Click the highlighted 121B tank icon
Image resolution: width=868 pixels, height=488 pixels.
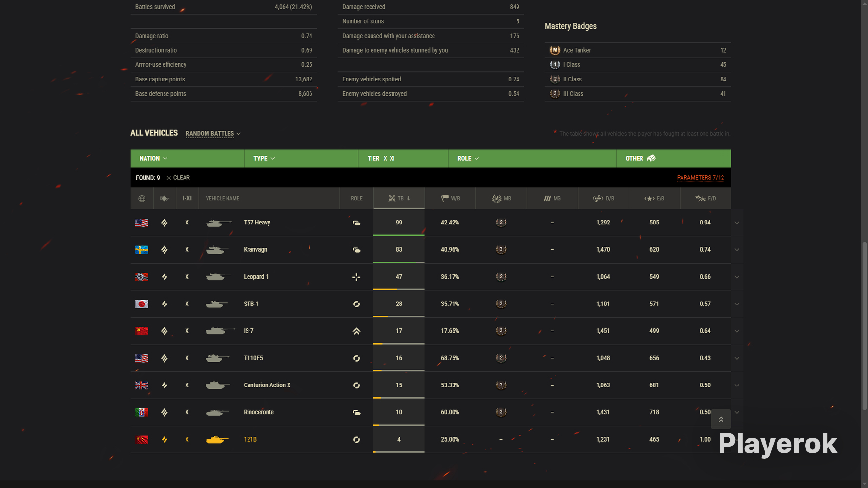(217, 440)
